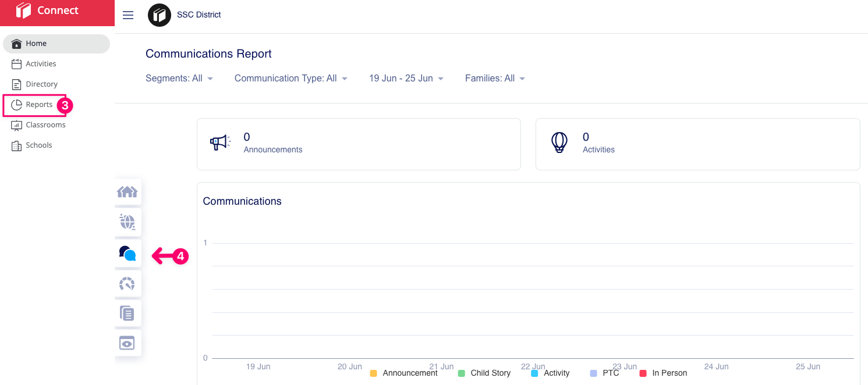868x385 pixels.
Task: Toggle the Activity legend entry
Action: point(550,373)
